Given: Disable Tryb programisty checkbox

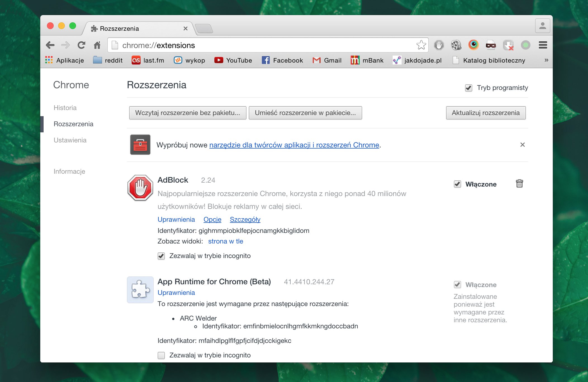Looking at the screenshot, I should (469, 88).
